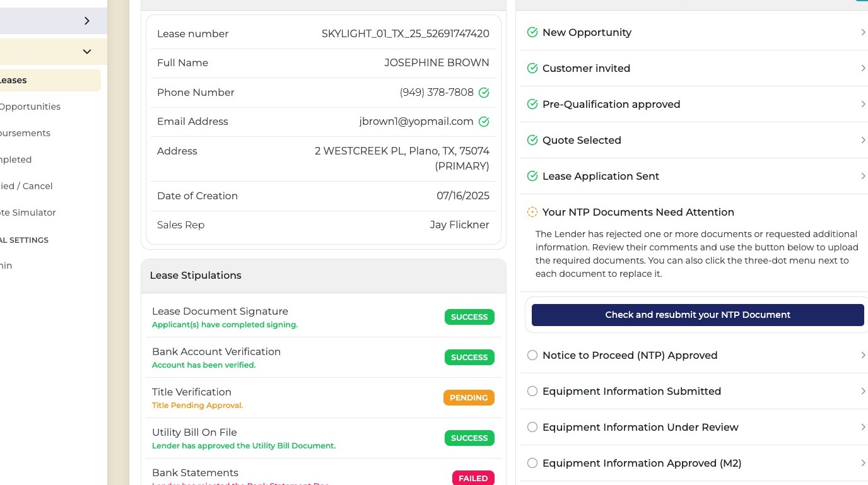Click the New Opportunity completed check icon
The image size is (868, 485).
532,32
